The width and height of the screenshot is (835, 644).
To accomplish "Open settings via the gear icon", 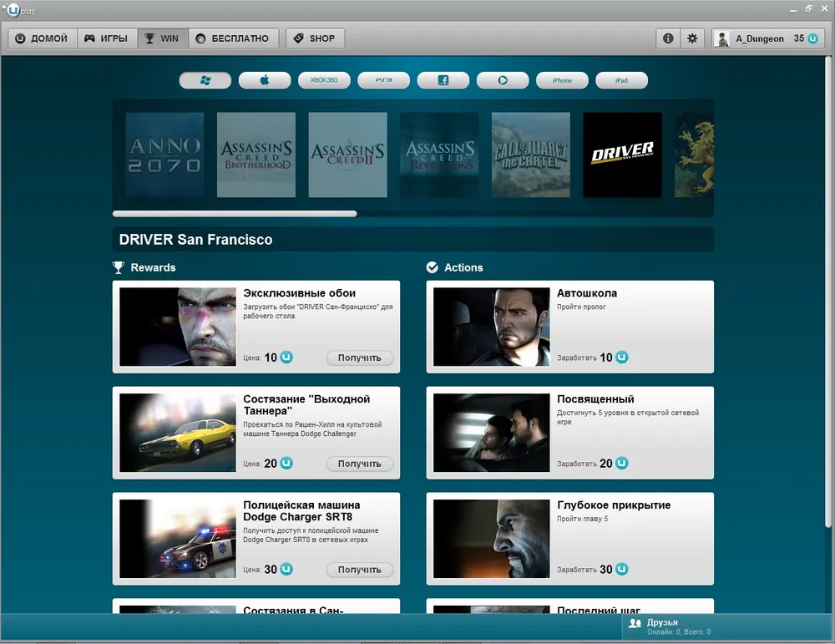I will pyautogui.click(x=692, y=38).
